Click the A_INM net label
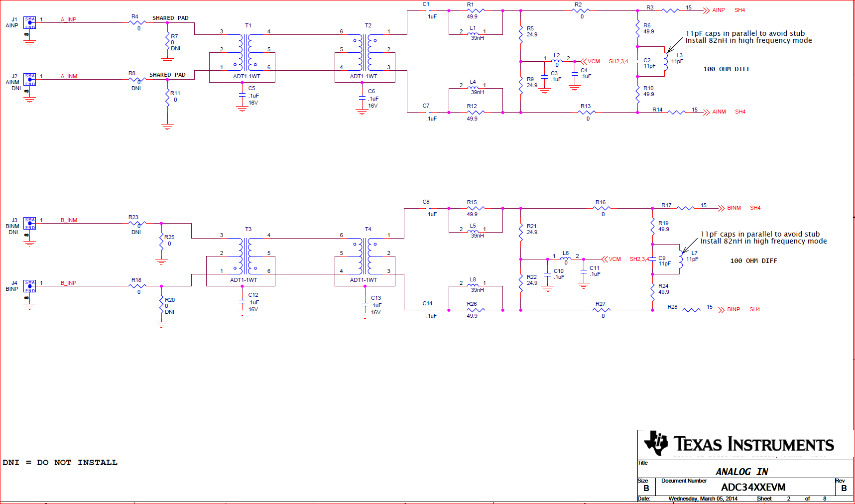 pyautogui.click(x=69, y=77)
